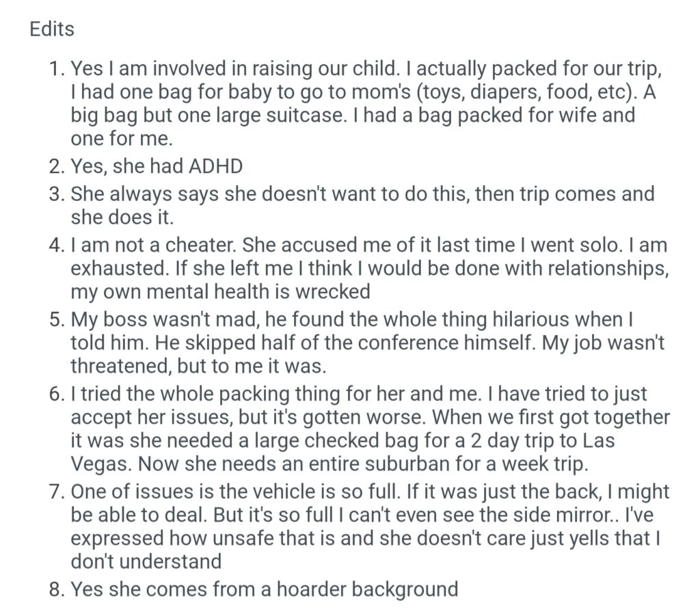Screen dimensions: 700x612
Task: Click the phrase "I am not a cheater"
Action: coord(154,244)
